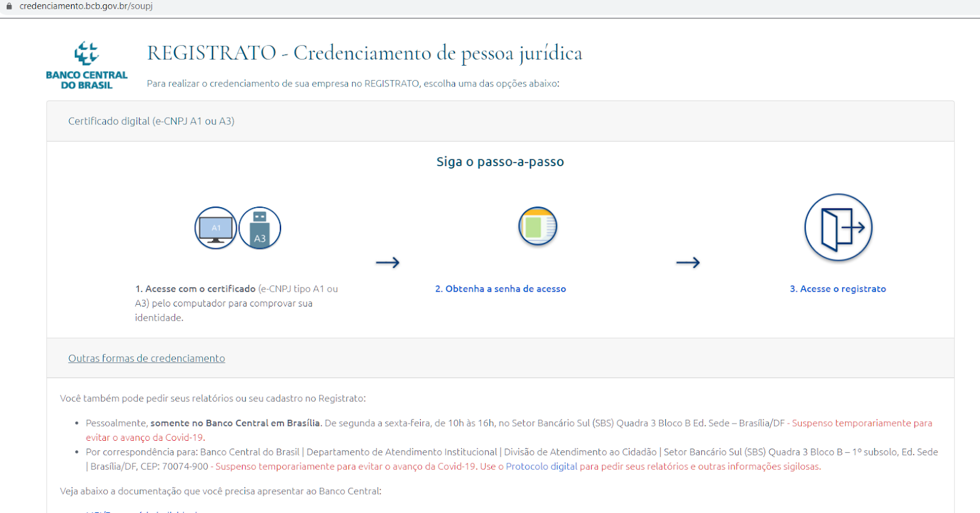Viewport: 980px width, 513px height.
Task: Click the arrow between steps 1 and 2
Action: click(387, 262)
